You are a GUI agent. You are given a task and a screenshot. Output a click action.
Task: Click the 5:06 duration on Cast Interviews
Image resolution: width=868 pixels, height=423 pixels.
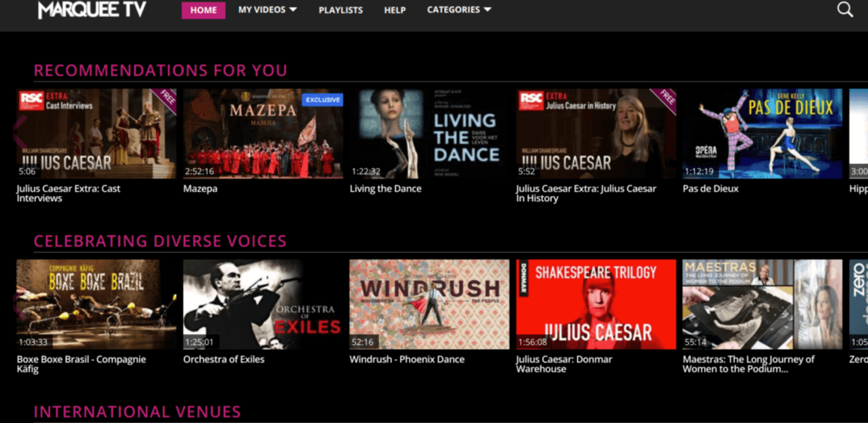[x=27, y=171]
